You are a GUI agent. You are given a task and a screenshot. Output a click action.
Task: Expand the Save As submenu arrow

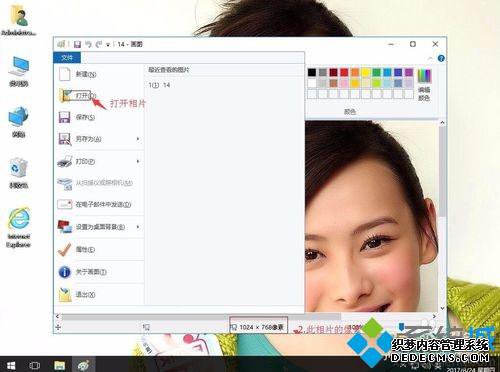click(x=138, y=139)
